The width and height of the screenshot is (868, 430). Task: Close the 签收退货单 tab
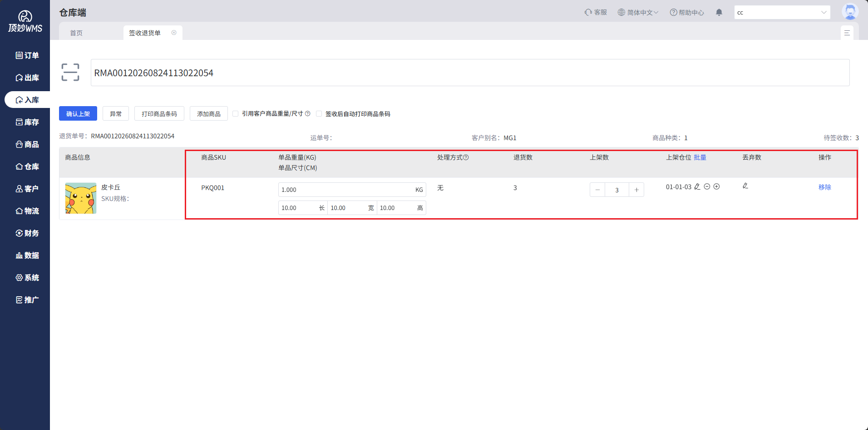pos(174,33)
